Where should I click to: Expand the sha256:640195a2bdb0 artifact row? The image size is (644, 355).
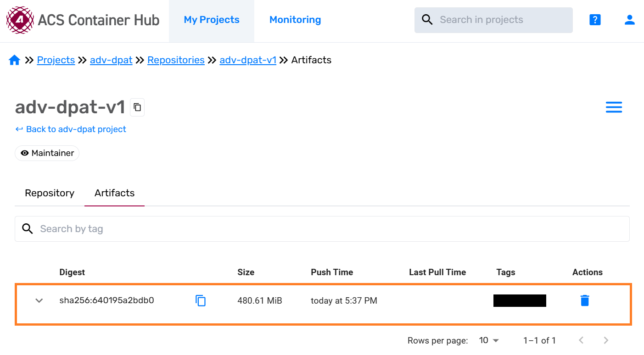point(39,301)
